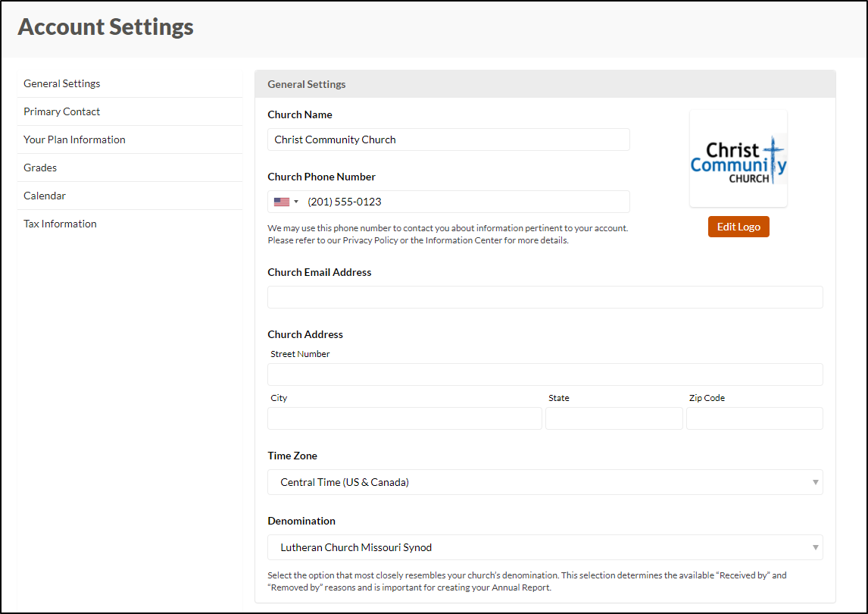Click the Church Email Address label
This screenshot has width=868, height=614.
click(320, 273)
